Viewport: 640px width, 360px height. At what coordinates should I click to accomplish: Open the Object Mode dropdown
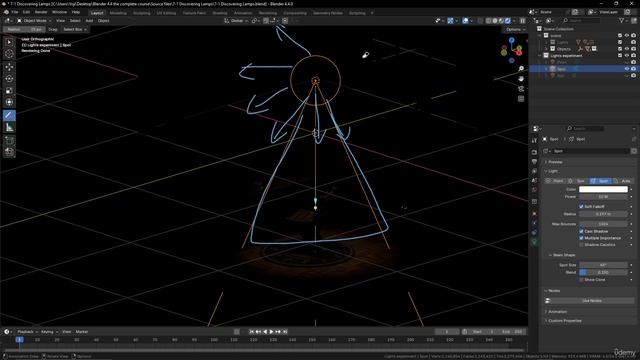click(34, 20)
